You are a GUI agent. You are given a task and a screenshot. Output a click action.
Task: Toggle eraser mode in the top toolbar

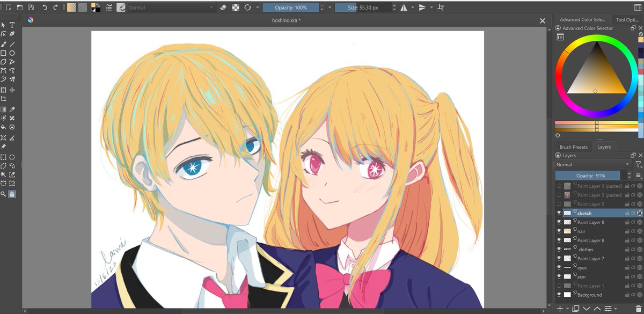224,8
